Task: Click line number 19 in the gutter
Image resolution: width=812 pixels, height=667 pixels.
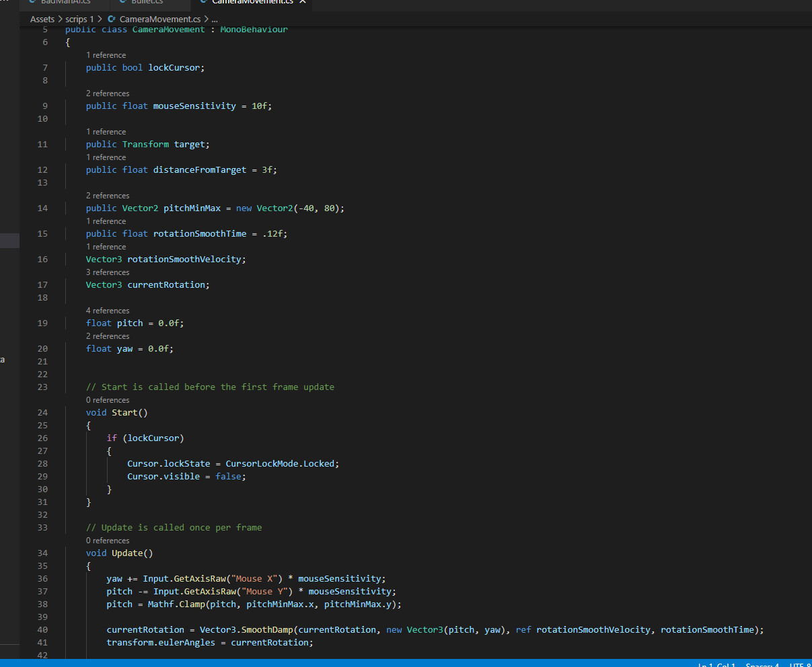Action: click(x=42, y=323)
